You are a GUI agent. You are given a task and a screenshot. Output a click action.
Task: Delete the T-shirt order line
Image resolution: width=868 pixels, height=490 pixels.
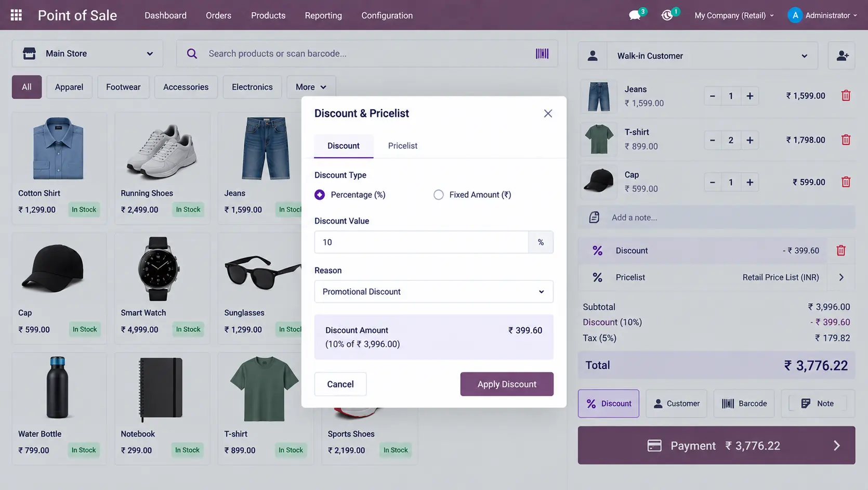click(x=846, y=140)
